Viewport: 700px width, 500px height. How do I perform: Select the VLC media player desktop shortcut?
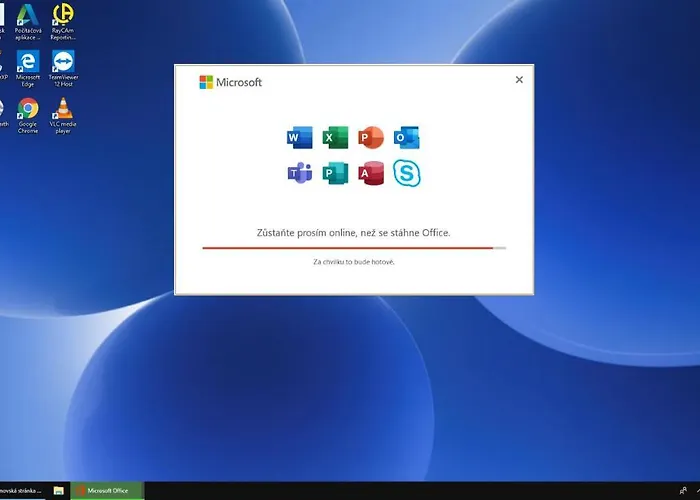pos(63,116)
